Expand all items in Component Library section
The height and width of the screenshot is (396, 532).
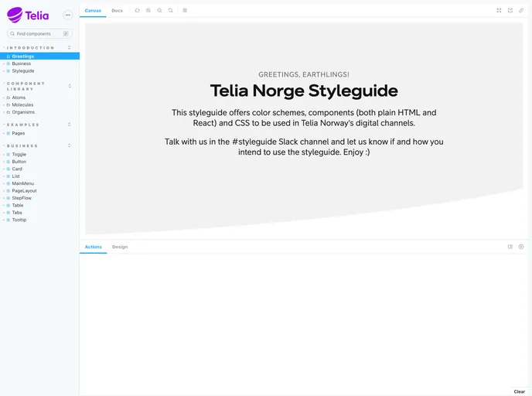pyautogui.click(x=70, y=86)
